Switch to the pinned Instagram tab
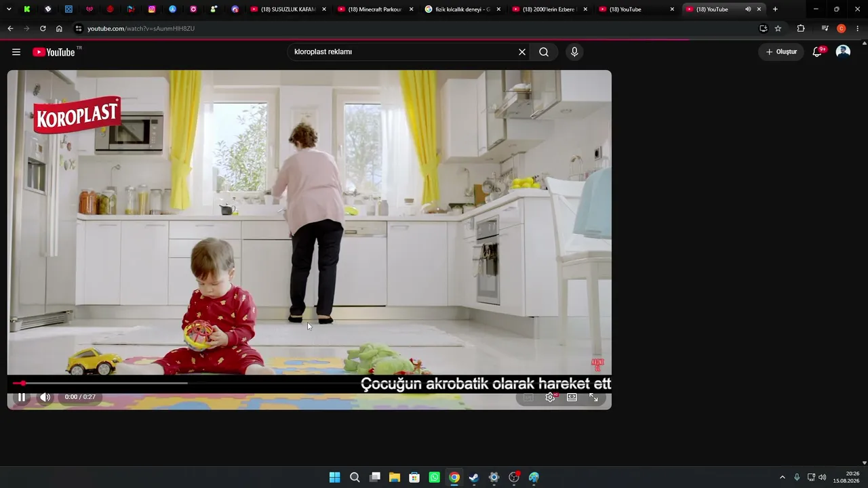The height and width of the screenshot is (488, 868). [x=152, y=9]
